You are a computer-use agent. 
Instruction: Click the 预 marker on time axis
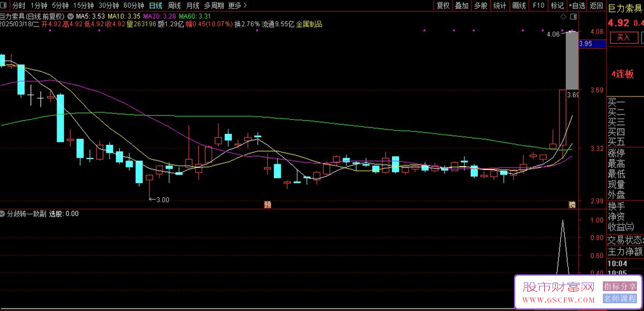[x=268, y=204]
